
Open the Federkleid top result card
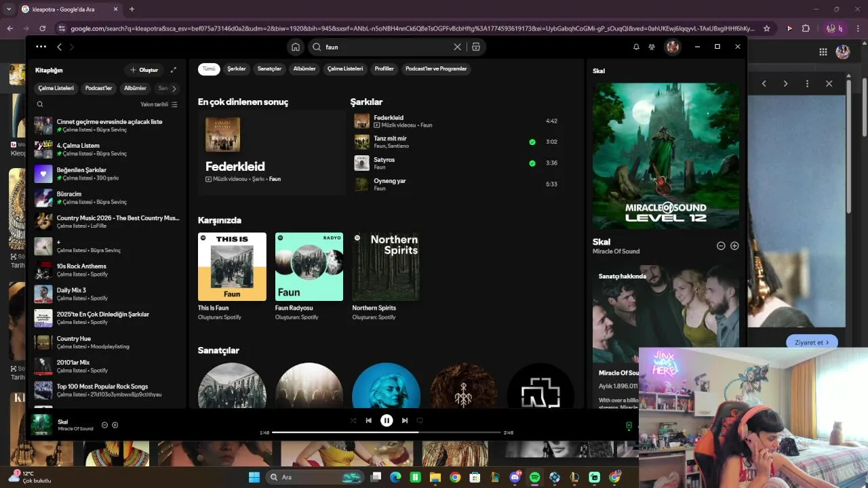tap(272, 152)
